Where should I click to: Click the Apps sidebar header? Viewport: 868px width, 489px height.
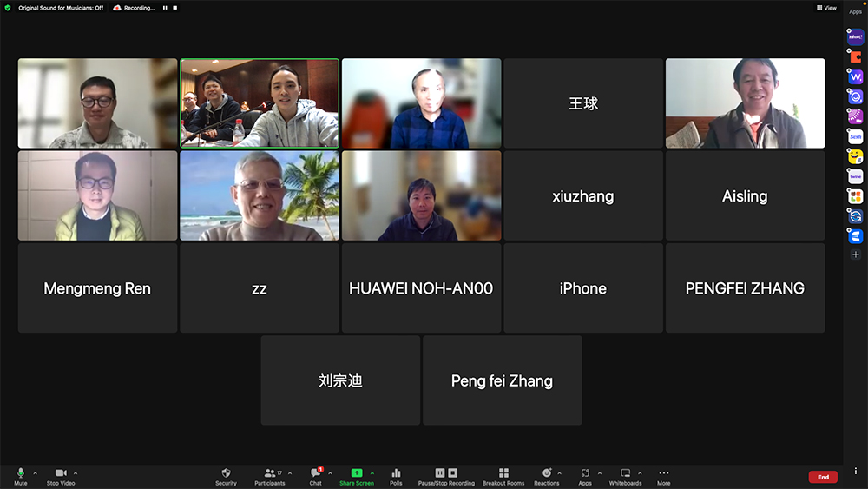click(855, 11)
